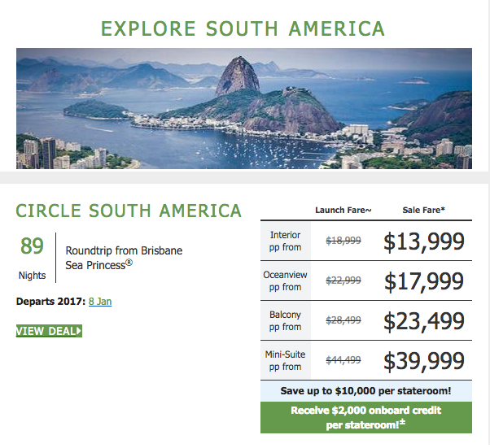Select the Balcony sale fare $23,499
The image size is (490, 448).
click(x=424, y=321)
